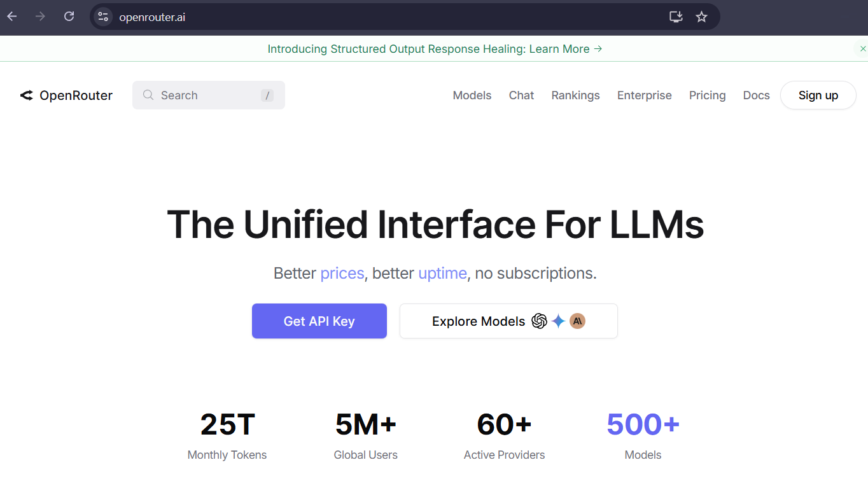
Task: Go to the Rankings page
Action: click(x=575, y=95)
